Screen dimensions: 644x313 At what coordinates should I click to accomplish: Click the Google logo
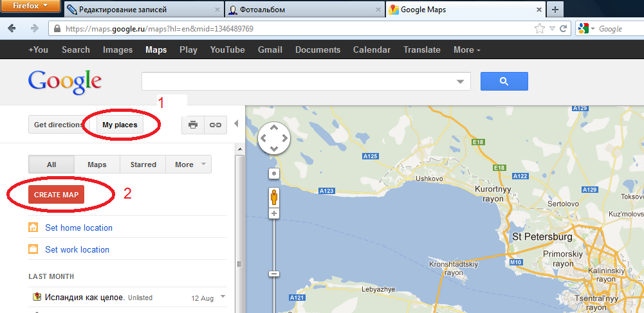[65, 82]
